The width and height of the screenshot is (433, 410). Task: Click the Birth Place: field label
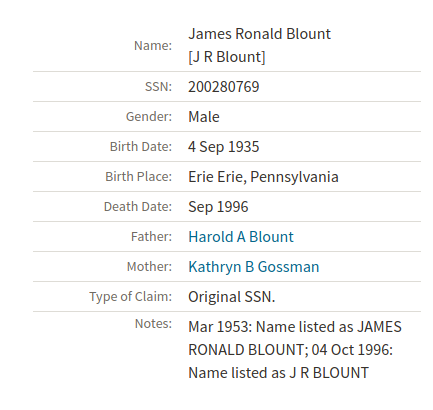[x=138, y=177]
